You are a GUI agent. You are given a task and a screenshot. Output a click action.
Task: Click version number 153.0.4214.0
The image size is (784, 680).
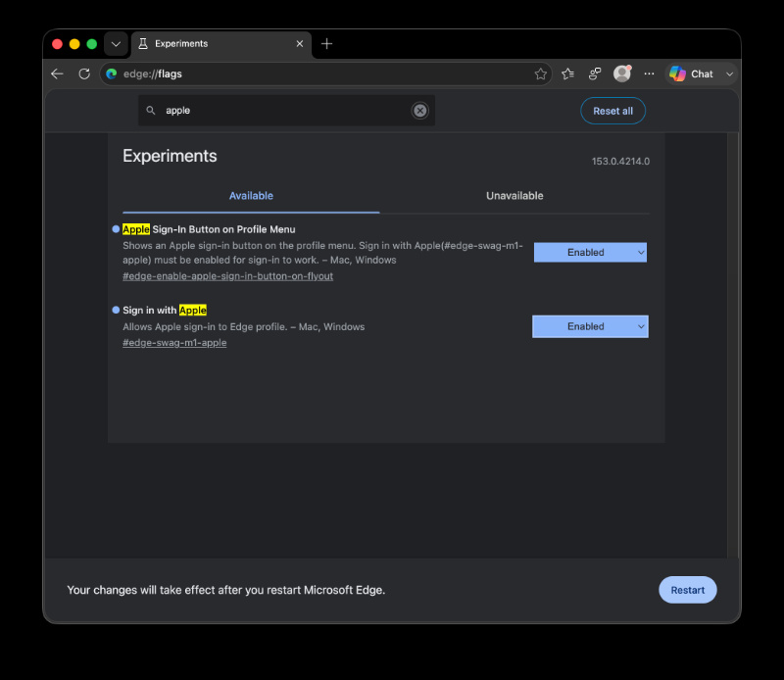click(x=620, y=162)
